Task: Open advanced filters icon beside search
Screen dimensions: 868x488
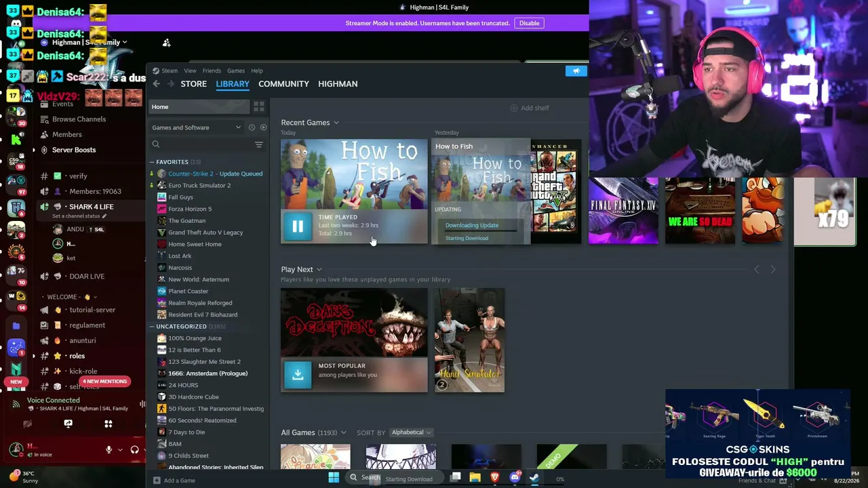Action: (258, 144)
